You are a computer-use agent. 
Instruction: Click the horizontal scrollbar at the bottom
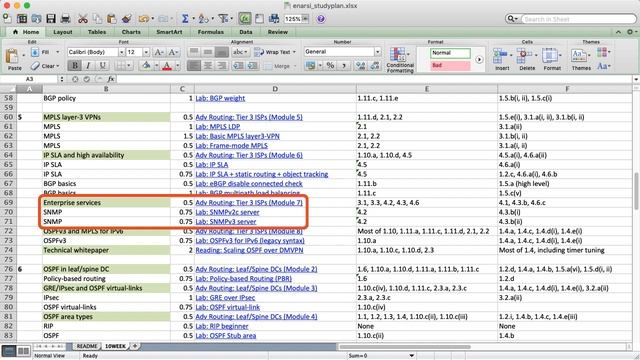tap(405, 347)
